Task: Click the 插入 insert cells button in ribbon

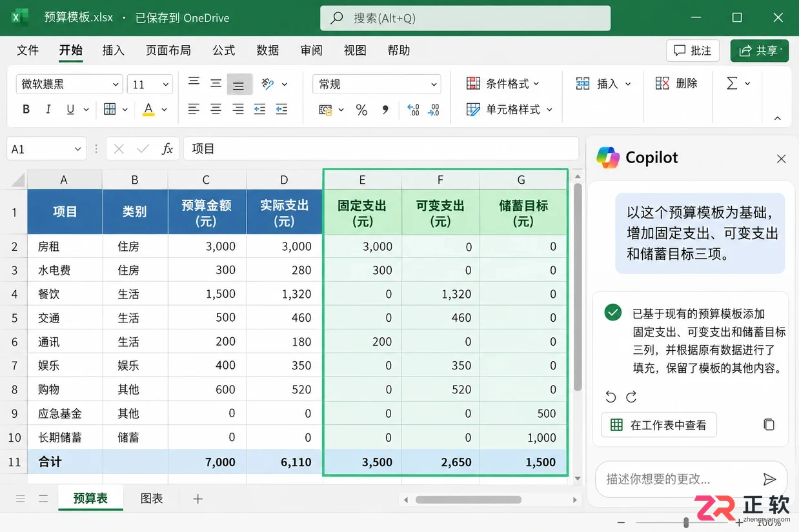Action: (603, 84)
